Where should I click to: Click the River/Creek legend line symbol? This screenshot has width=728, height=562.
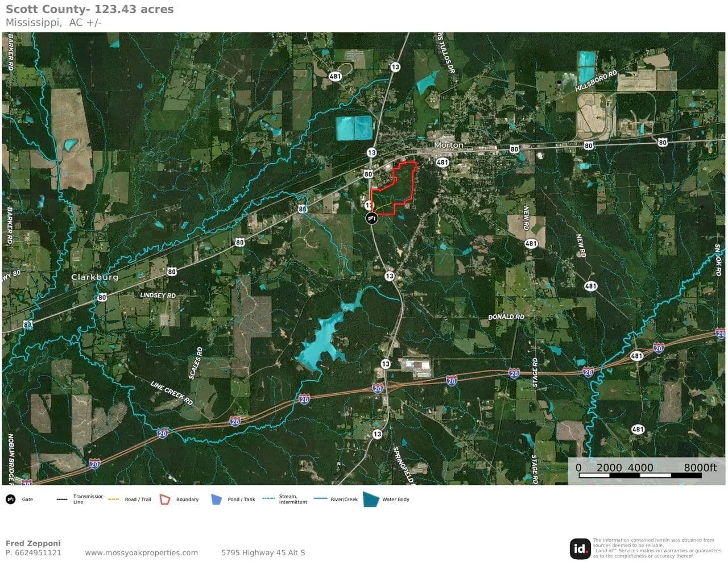coord(320,499)
